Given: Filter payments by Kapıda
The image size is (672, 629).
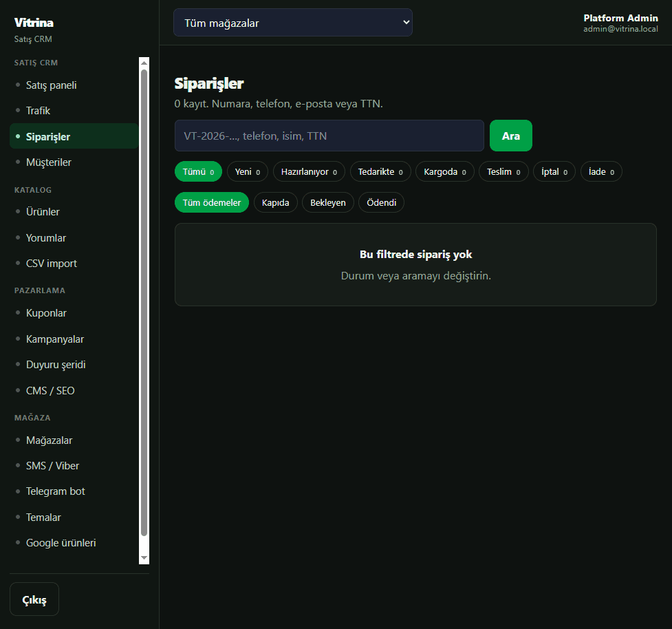Looking at the screenshot, I should tap(276, 203).
